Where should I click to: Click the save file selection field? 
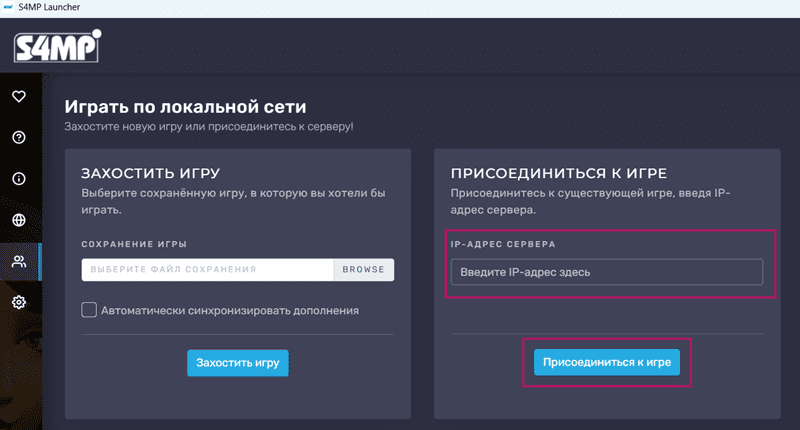[207, 269]
